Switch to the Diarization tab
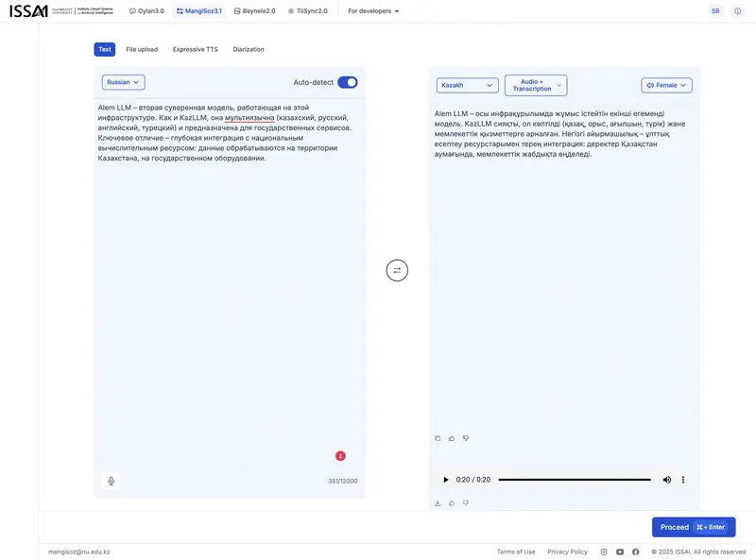756x560 pixels. point(249,48)
